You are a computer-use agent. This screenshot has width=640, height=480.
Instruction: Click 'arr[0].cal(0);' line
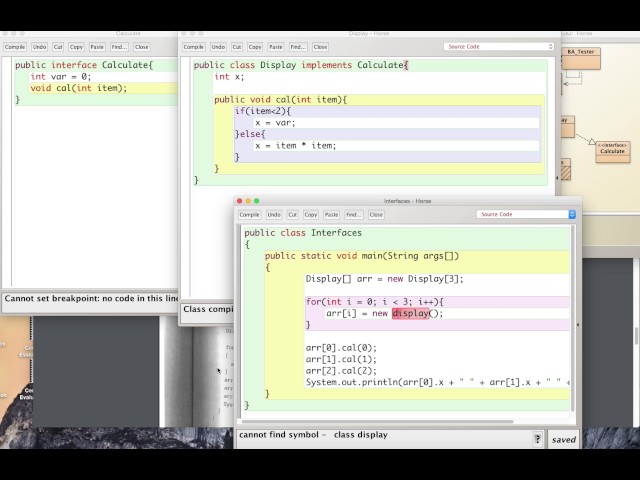(341, 348)
